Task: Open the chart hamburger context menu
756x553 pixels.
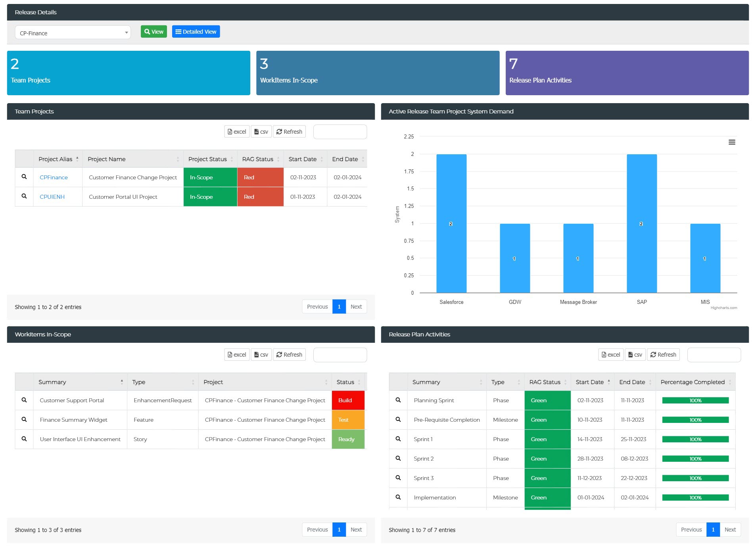Action: tap(732, 142)
